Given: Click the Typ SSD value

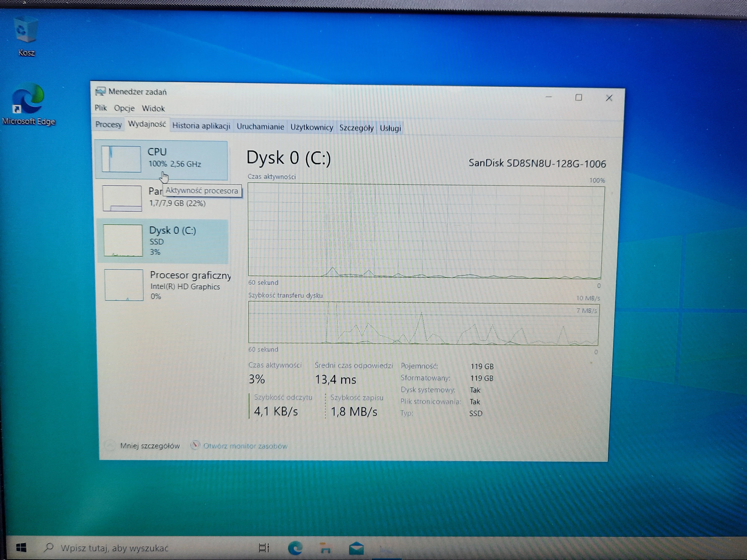Looking at the screenshot, I should point(475,413).
